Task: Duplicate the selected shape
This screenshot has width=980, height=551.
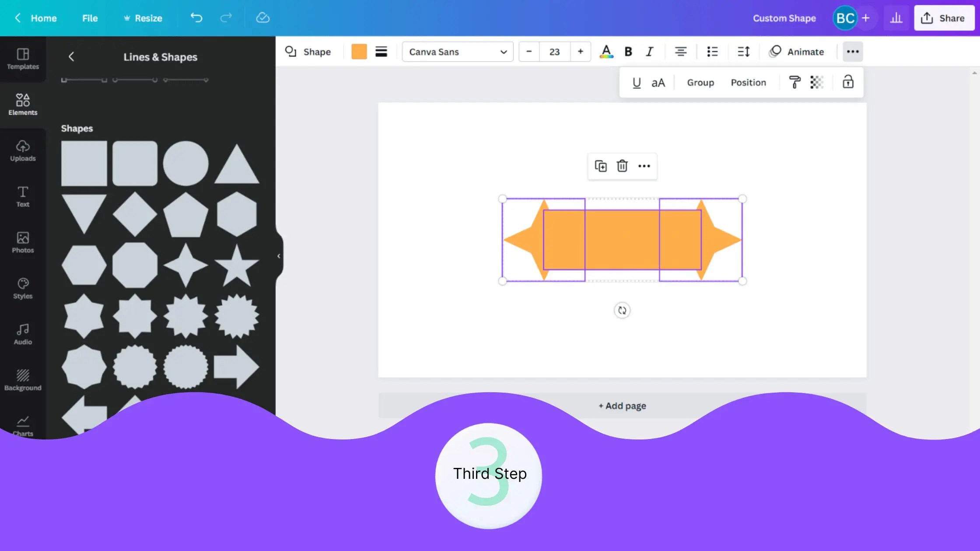Action: pos(601,166)
